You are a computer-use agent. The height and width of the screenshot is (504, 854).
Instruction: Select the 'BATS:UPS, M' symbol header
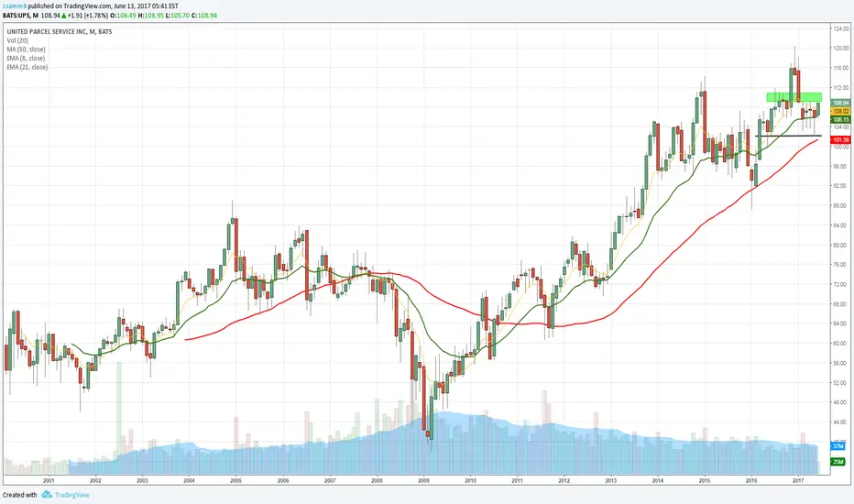[21, 16]
